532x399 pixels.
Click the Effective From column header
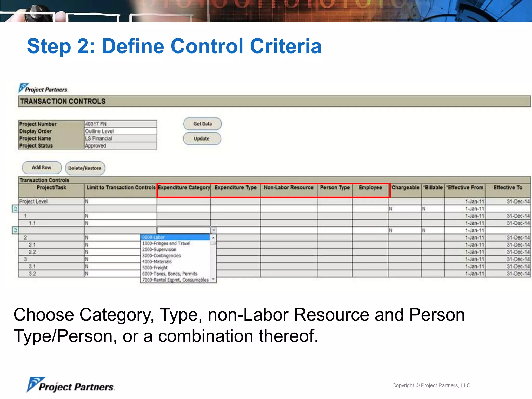(x=465, y=190)
